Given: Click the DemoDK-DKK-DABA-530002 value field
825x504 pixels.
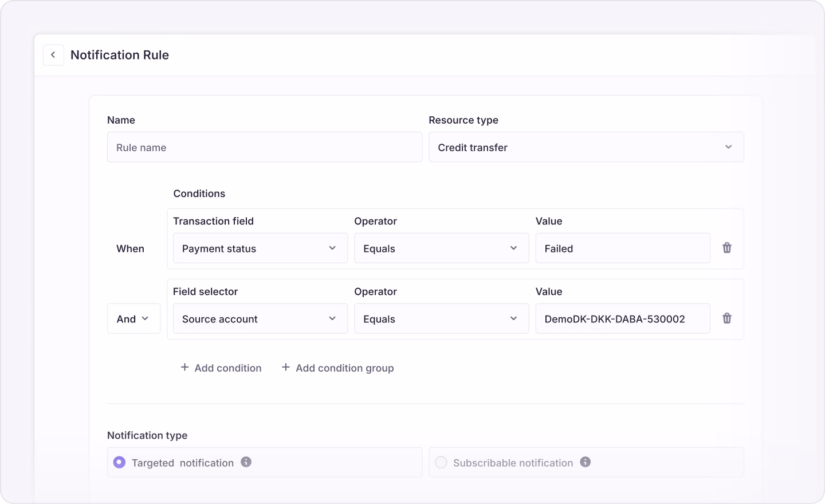Looking at the screenshot, I should [x=623, y=318].
